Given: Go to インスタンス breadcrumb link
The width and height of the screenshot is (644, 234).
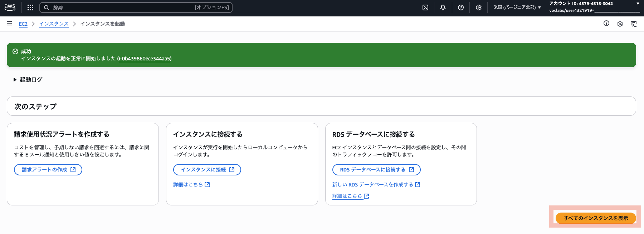Looking at the screenshot, I should (54, 24).
